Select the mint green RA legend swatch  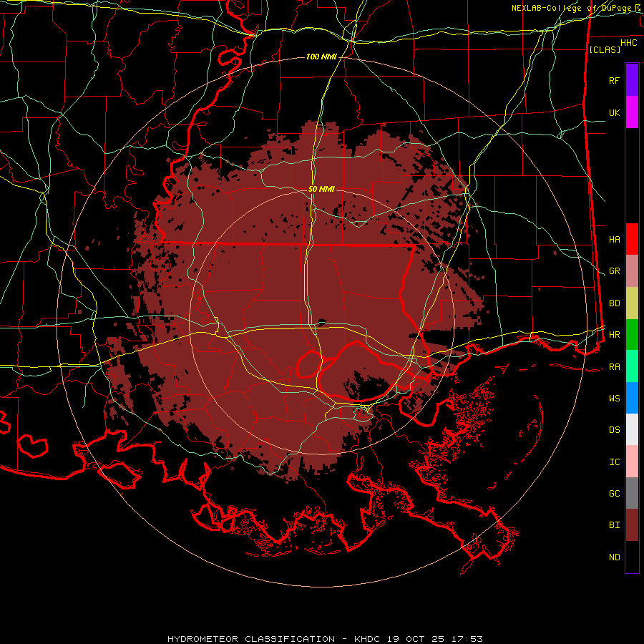tap(632, 366)
